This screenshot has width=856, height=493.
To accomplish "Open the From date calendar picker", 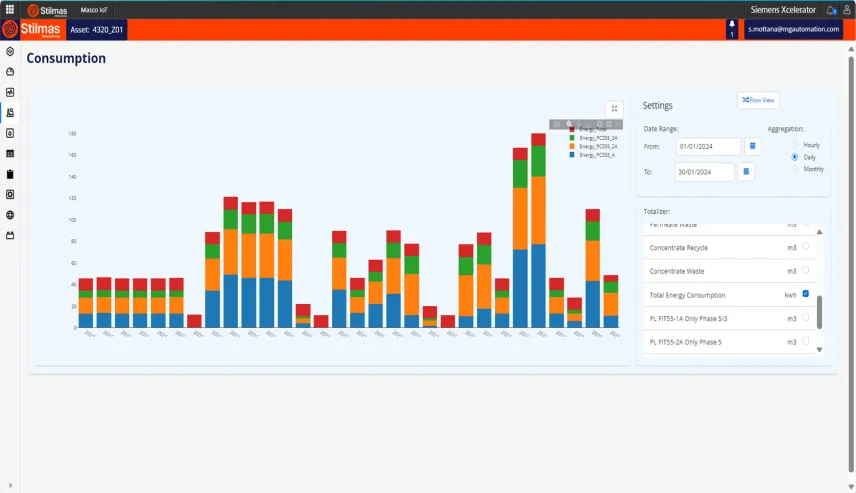I will pyautogui.click(x=752, y=146).
